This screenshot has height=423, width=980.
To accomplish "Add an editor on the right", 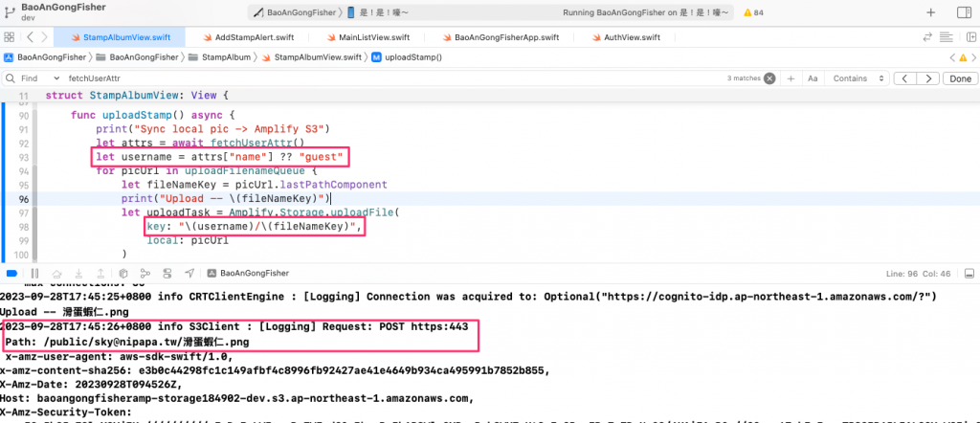I will click(x=971, y=37).
